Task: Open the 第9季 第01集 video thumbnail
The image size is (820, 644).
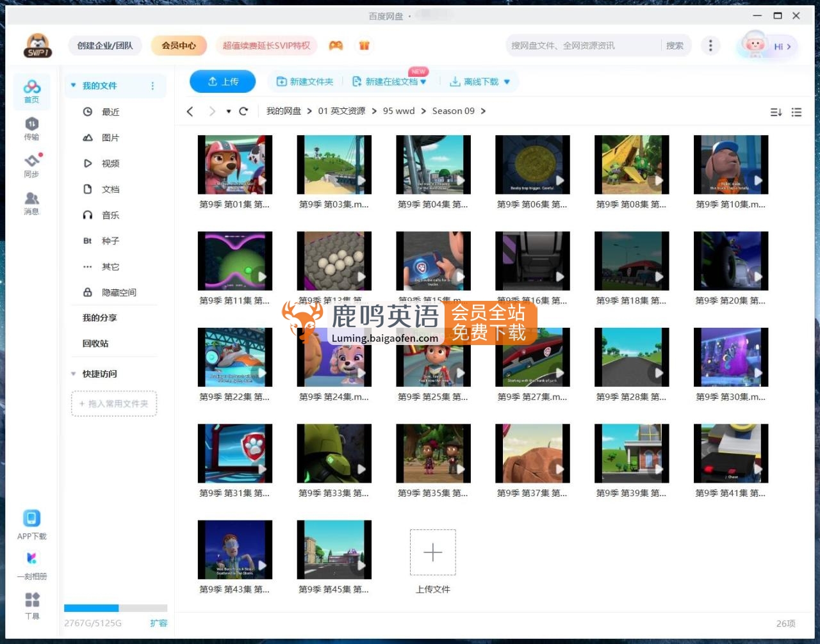Action: point(235,165)
